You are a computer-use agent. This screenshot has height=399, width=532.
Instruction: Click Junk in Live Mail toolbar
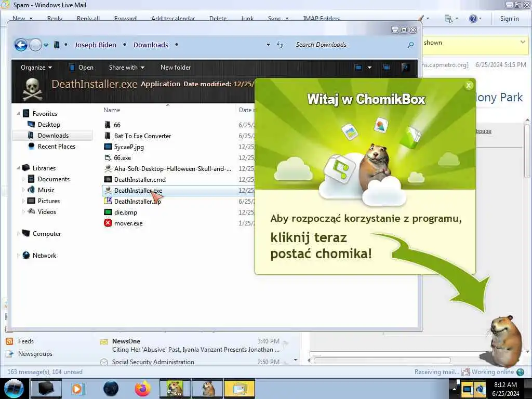[x=247, y=19]
